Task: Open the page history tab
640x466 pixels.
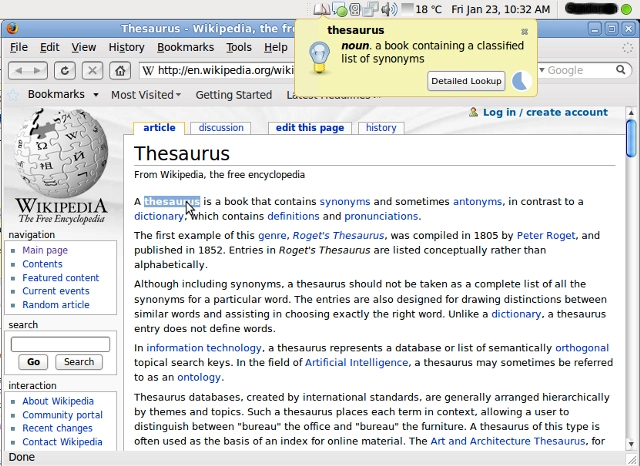Action: tap(381, 128)
